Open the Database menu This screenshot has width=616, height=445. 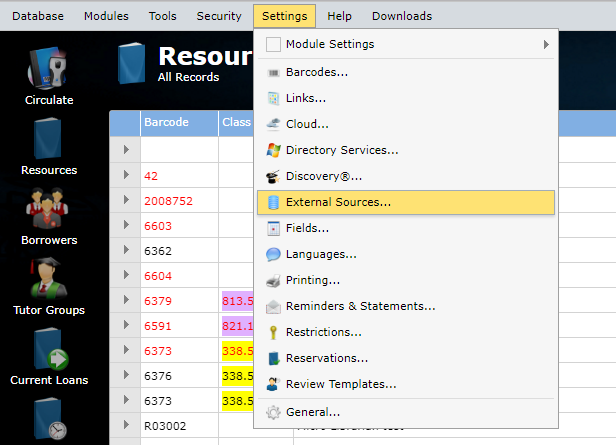tap(38, 16)
